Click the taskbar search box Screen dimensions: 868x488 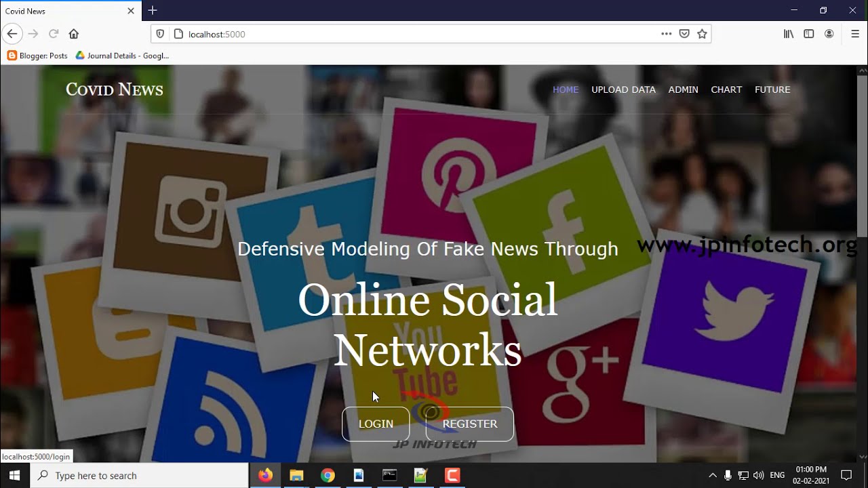[140, 475]
